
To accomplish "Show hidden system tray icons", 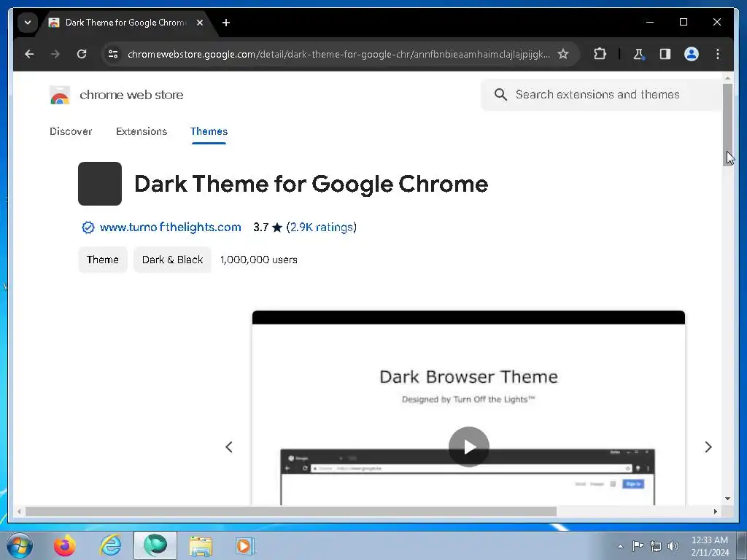I will tap(620, 546).
